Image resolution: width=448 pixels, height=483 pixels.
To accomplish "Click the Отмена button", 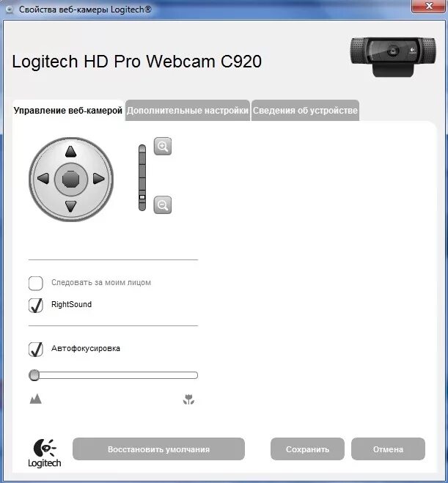I will [x=388, y=449].
